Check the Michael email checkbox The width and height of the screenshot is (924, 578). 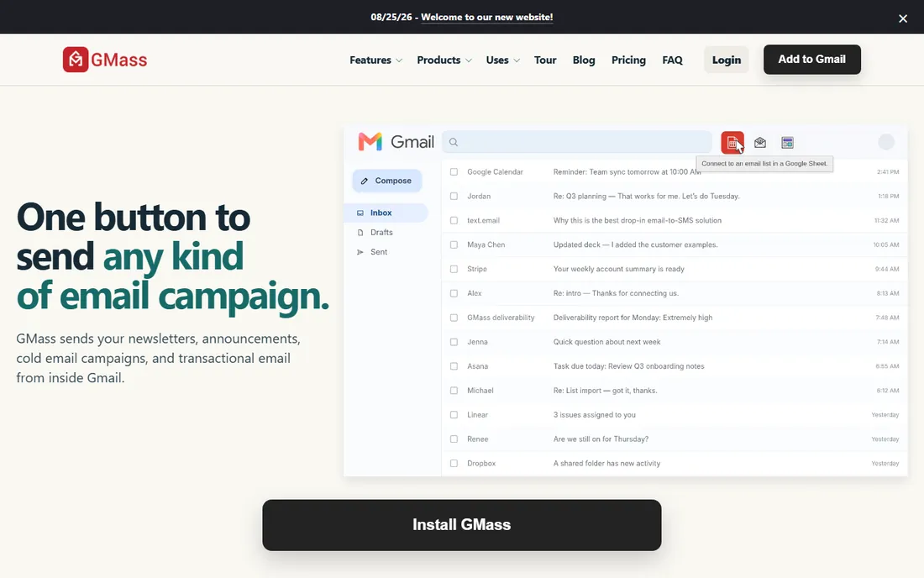point(454,391)
